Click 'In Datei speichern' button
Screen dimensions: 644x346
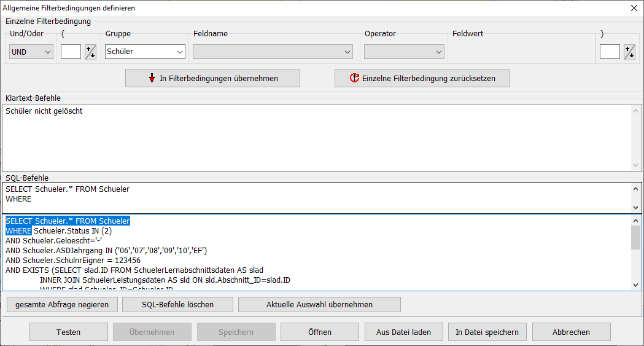[487, 332]
